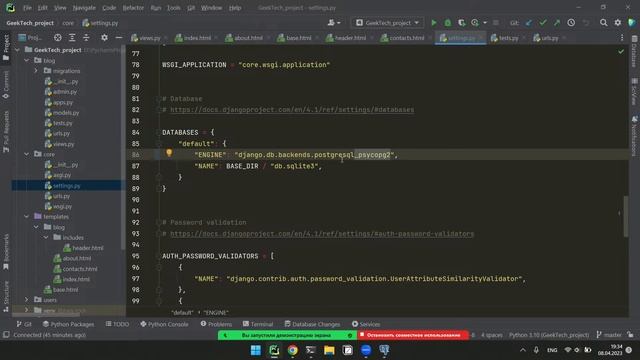Screen dimensions: 640x360
Task: Collapse the blog folder
Action: pyautogui.click(x=27, y=60)
